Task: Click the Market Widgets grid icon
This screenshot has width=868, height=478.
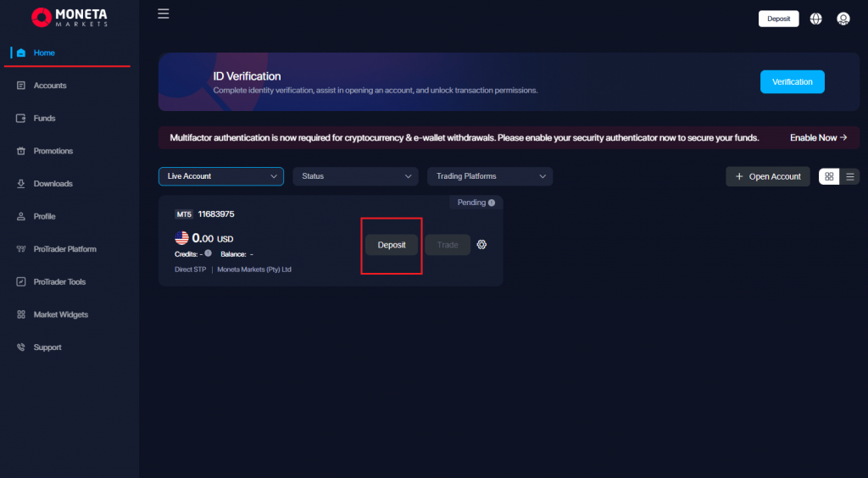Action: 21,314
